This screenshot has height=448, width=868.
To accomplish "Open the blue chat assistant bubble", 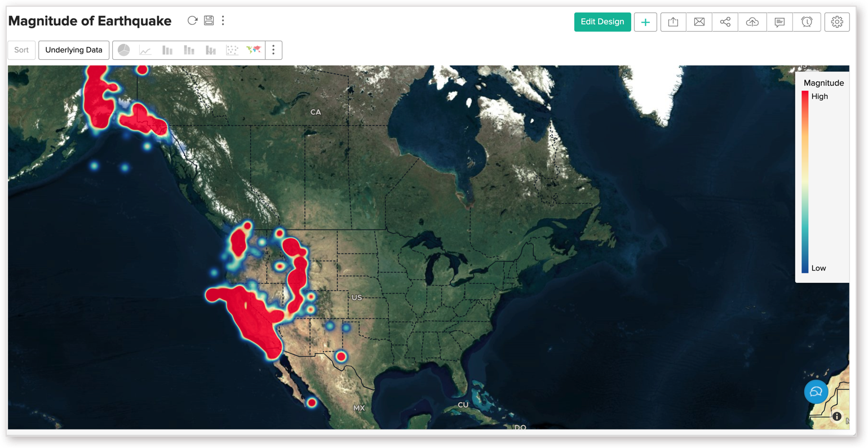I will click(816, 392).
